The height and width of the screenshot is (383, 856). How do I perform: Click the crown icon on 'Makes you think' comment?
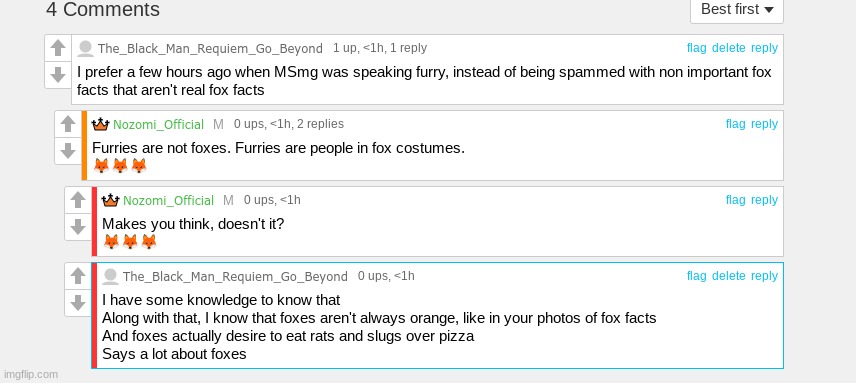pyautogui.click(x=111, y=200)
